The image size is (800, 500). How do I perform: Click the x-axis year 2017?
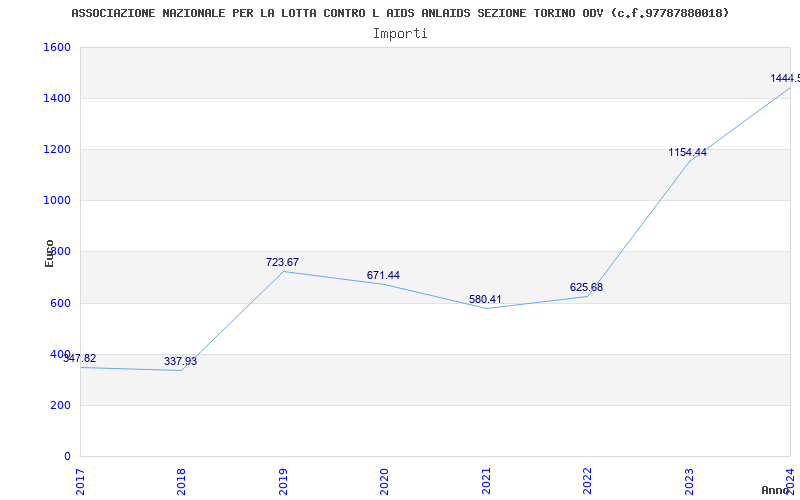[x=80, y=481]
